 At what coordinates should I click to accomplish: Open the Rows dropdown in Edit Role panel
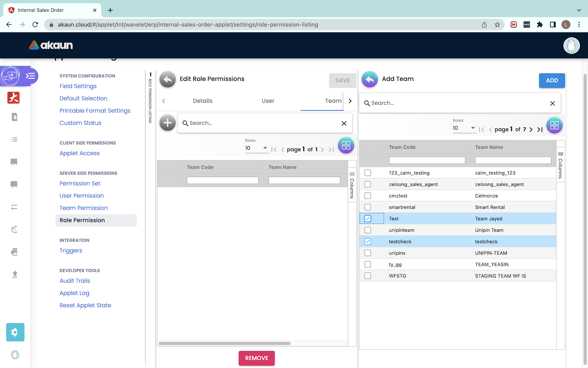pos(256,148)
